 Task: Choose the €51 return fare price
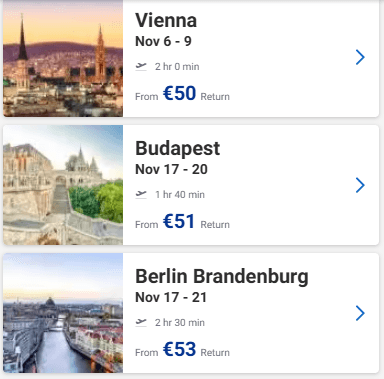179,221
